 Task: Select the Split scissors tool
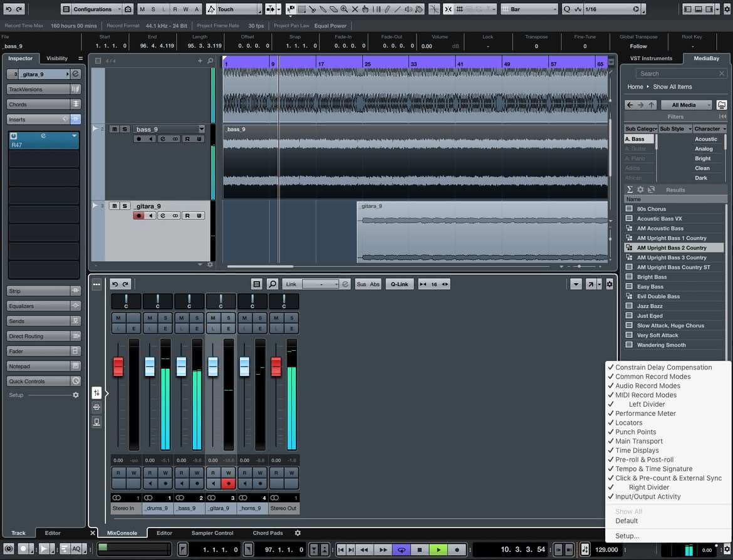[x=312, y=9]
